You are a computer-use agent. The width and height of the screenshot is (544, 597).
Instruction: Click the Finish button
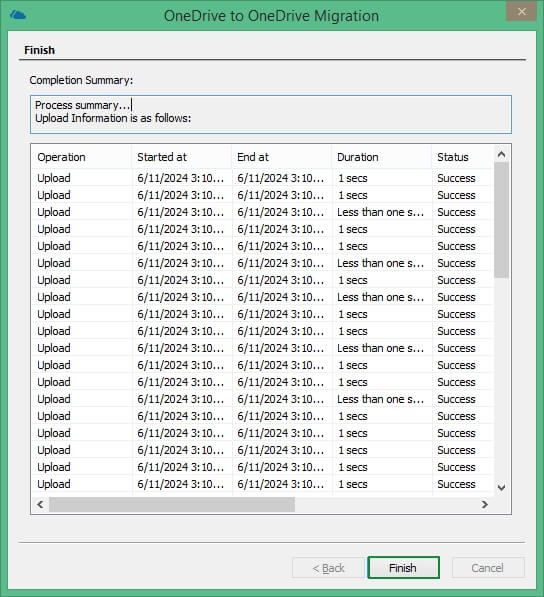pos(403,568)
